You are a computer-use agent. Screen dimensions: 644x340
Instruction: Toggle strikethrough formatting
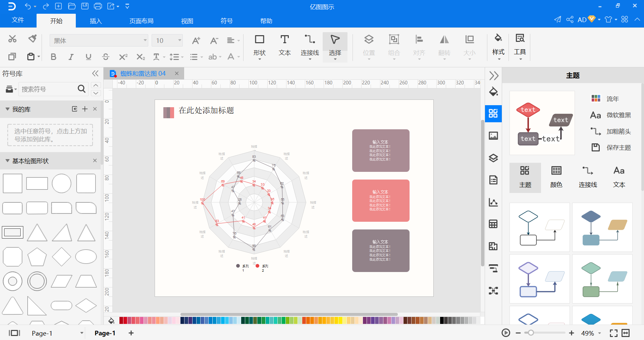coord(106,57)
